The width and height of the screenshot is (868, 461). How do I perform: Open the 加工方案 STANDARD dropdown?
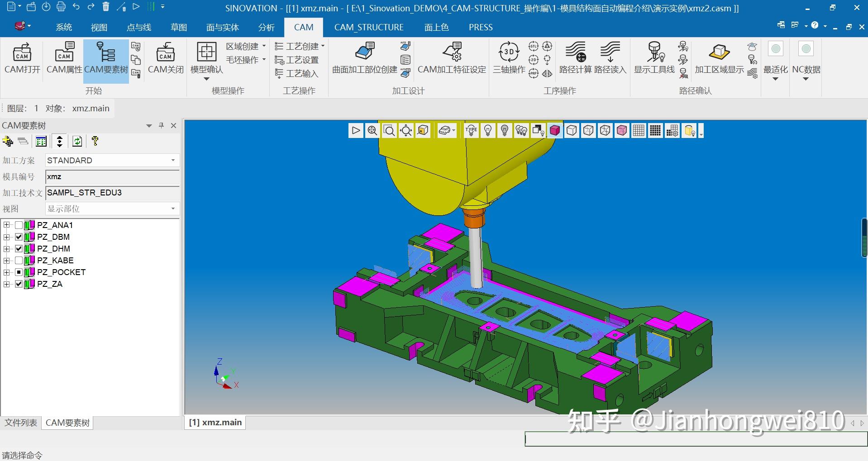[x=173, y=161]
